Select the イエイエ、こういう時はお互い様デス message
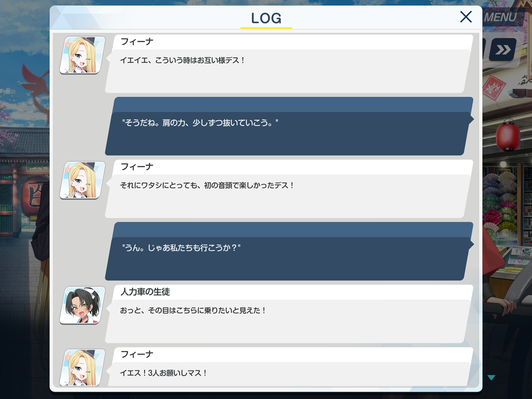 tap(289, 71)
